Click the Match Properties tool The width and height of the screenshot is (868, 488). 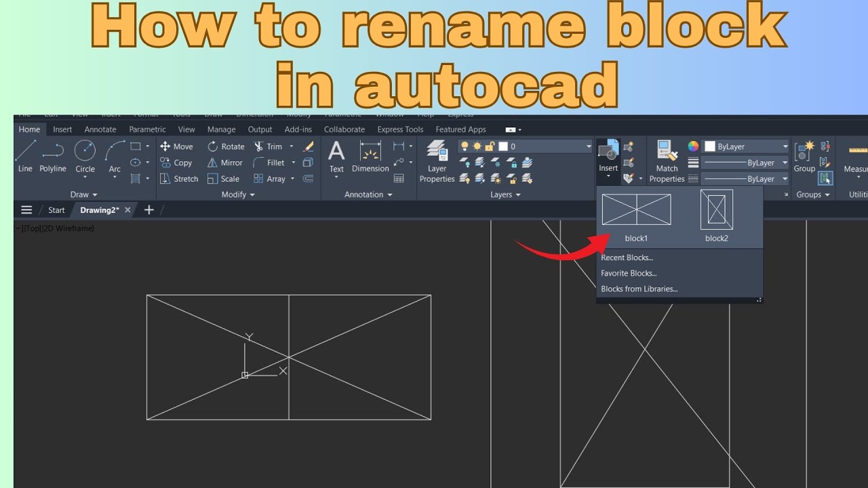667,161
